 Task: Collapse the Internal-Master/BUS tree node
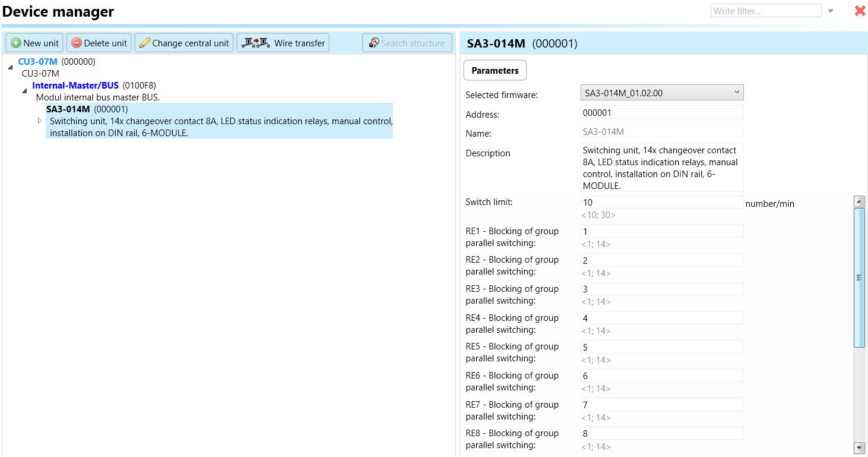click(x=24, y=91)
